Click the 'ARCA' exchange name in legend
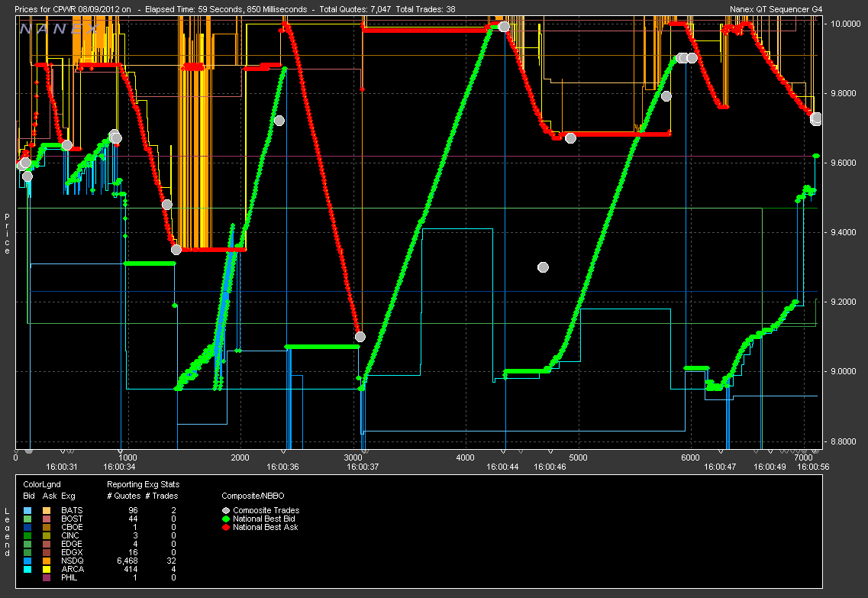868x598 pixels. (x=73, y=569)
